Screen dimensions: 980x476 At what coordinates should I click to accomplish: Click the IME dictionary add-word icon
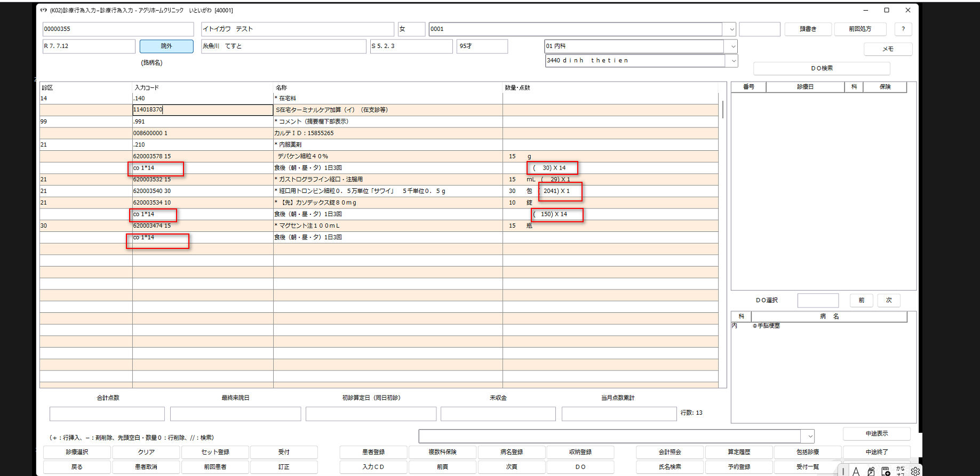(x=886, y=471)
